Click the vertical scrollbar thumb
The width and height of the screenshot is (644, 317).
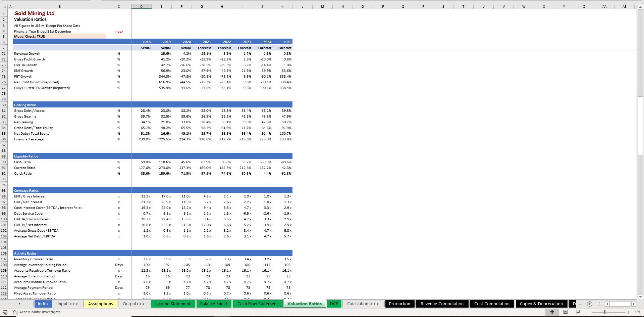click(x=640, y=125)
